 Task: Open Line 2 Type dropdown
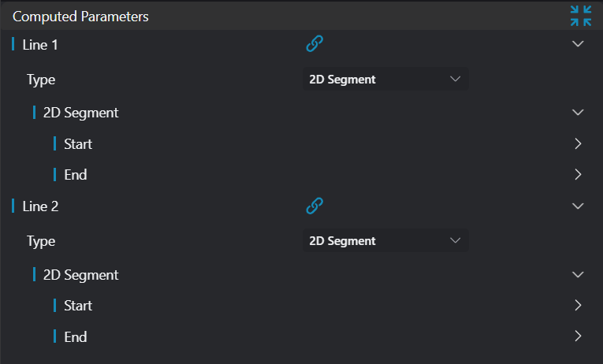click(385, 241)
